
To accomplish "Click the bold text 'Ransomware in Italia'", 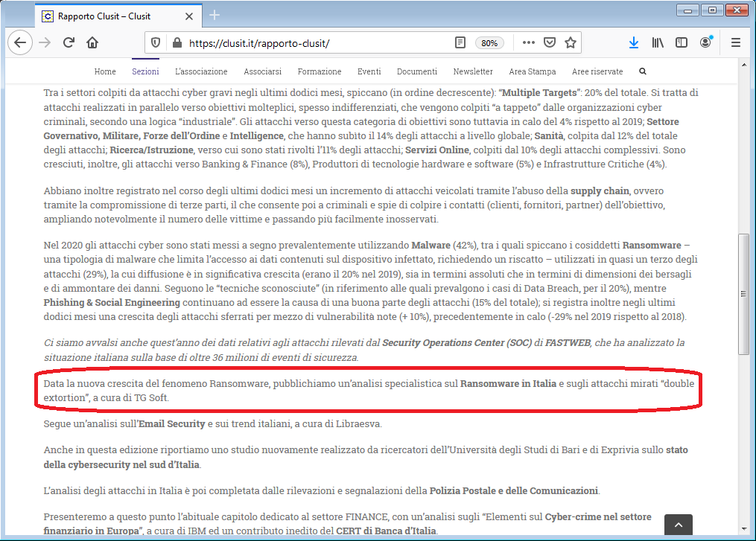I will tap(508, 383).
